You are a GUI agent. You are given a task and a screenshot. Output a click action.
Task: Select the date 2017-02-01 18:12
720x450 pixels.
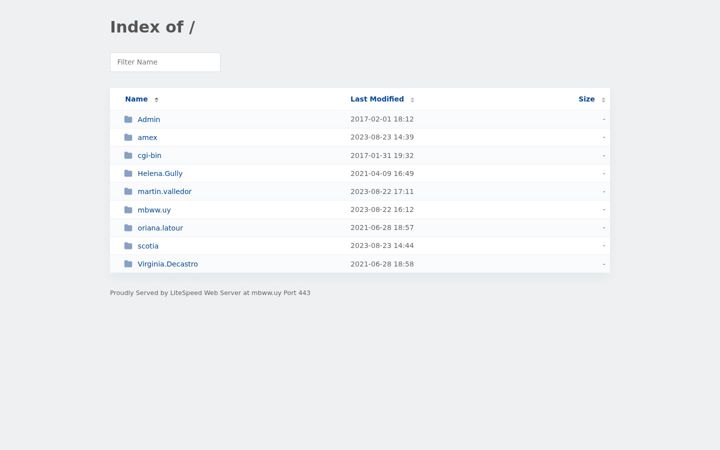tap(382, 119)
